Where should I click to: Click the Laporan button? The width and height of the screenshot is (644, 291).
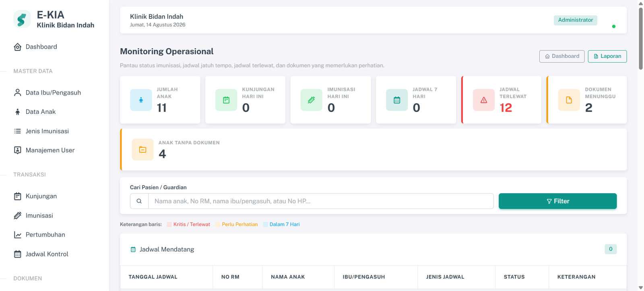(607, 56)
